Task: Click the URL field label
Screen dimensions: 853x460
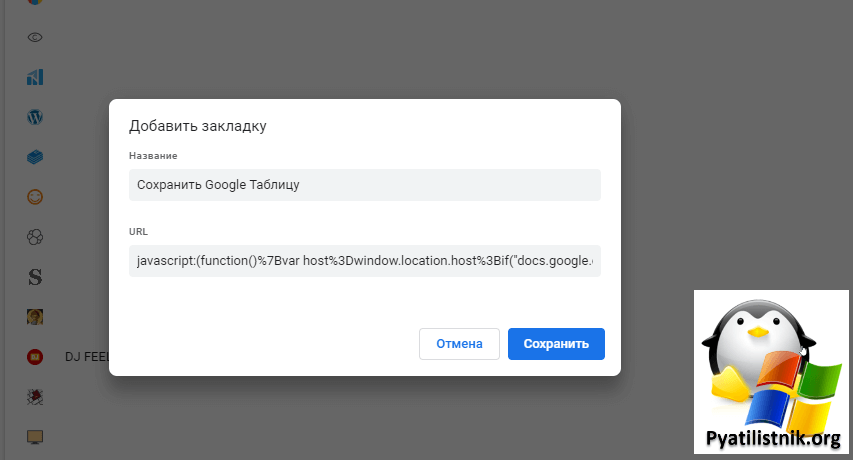Action: tap(138, 231)
